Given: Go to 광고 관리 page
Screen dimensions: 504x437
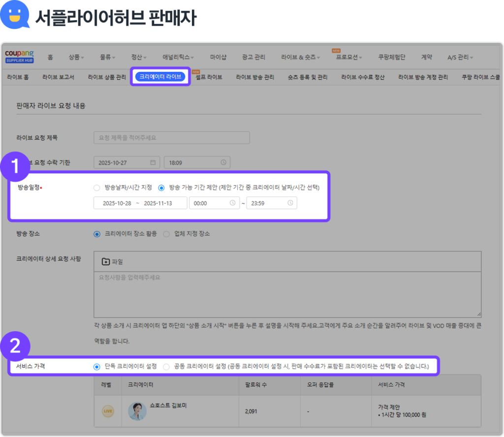Looking at the screenshot, I should tap(253, 57).
